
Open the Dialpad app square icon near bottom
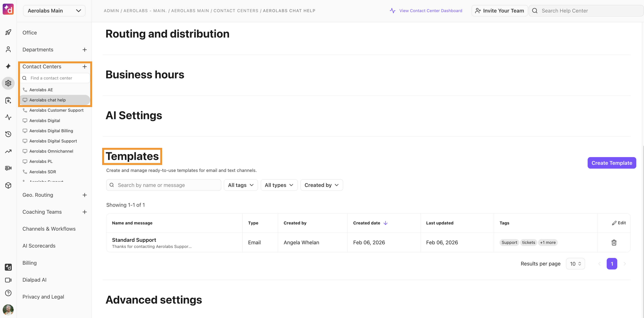click(8, 267)
